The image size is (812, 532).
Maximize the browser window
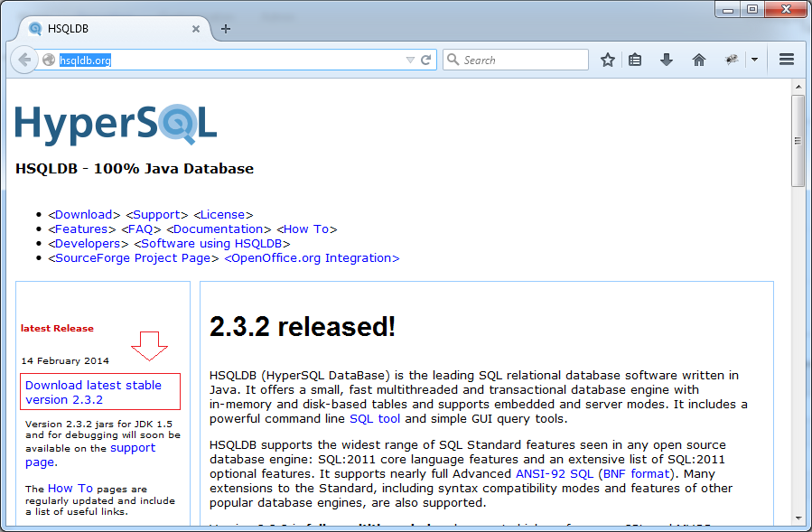(x=752, y=9)
